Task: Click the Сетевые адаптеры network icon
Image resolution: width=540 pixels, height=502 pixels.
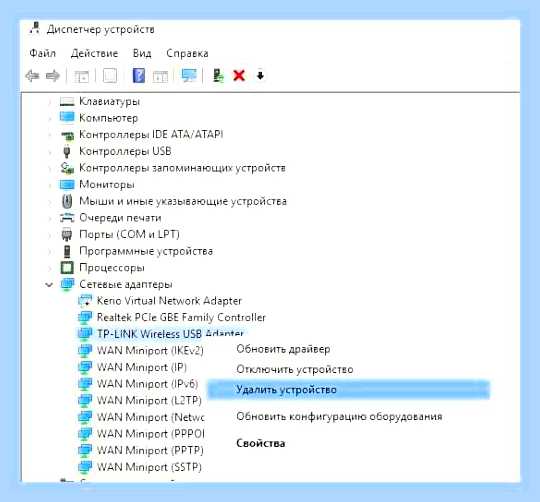Action: [x=67, y=284]
